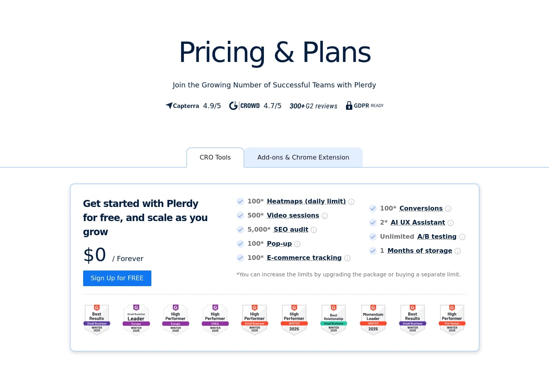Open the info icon beside Heatmaps (daily limit)

(x=351, y=201)
